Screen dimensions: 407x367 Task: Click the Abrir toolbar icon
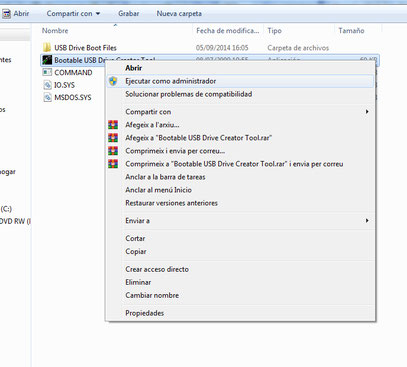(x=6, y=14)
